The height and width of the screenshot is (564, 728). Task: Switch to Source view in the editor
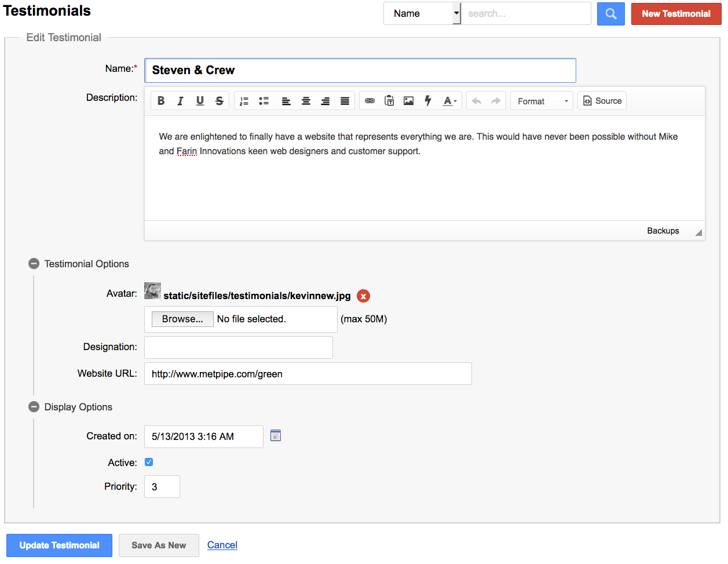(x=602, y=101)
